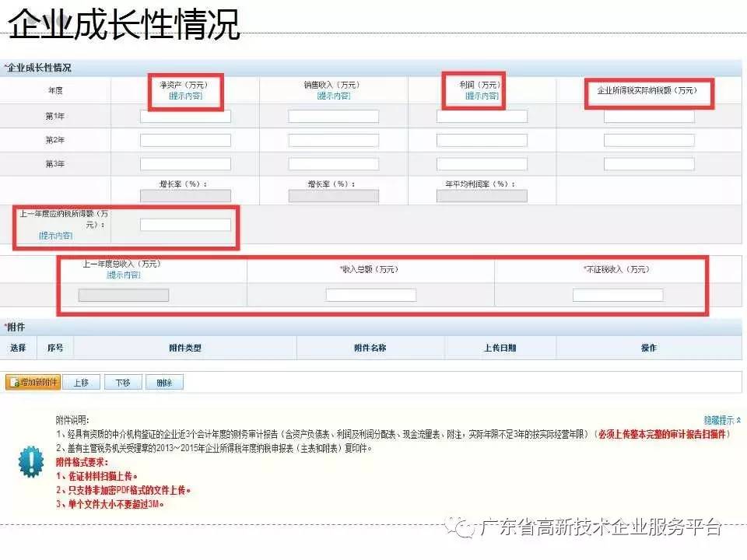Viewport: 747px width, 560px height.
Task: Click the 附件类型 column header
Action: click(184, 348)
